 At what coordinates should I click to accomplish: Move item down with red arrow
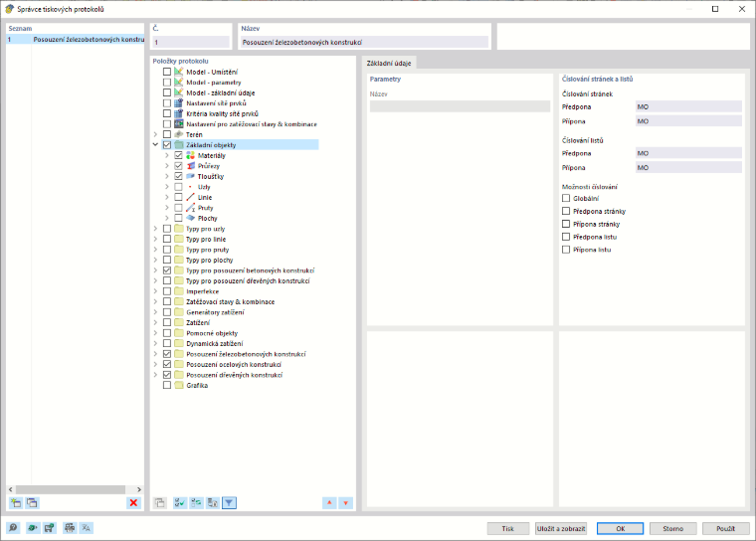pos(346,503)
